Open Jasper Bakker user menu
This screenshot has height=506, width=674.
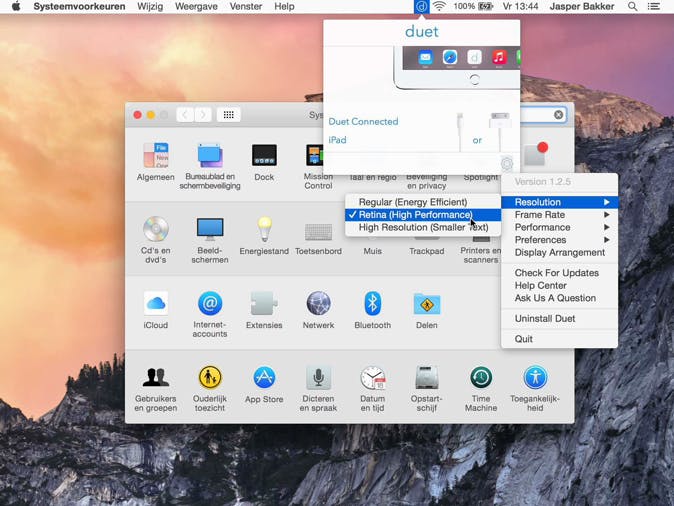(x=582, y=6)
